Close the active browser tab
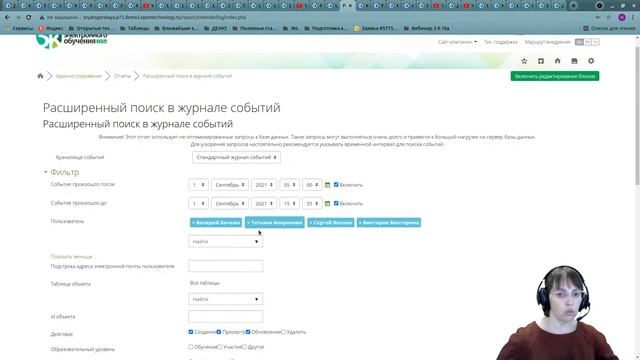The width and height of the screenshot is (640, 360). pyautogui.click(x=350, y=6)
